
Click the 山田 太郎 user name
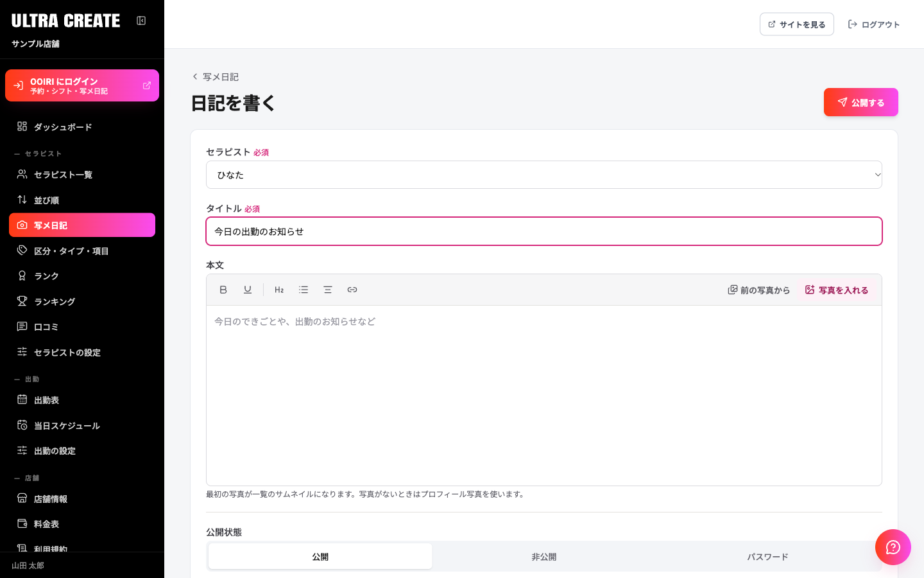pyautogui.click(x=28, y=565)
